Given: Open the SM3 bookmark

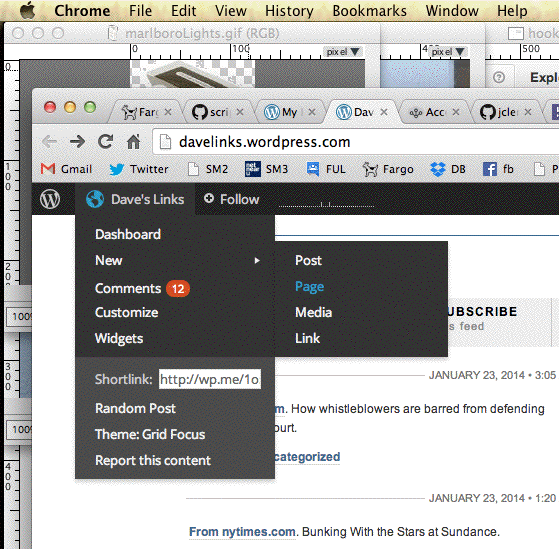Looking at the screenshot, I should point(266,169).
